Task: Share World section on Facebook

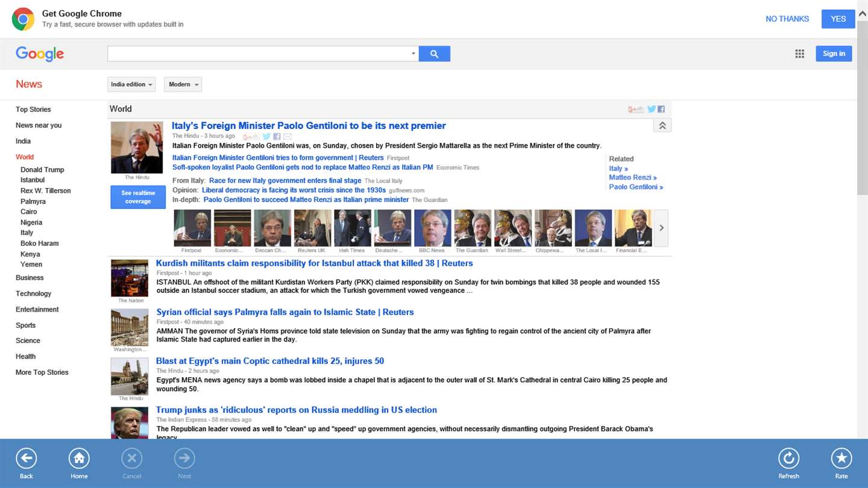Action: pyautogui.click(x=661, y=109)
